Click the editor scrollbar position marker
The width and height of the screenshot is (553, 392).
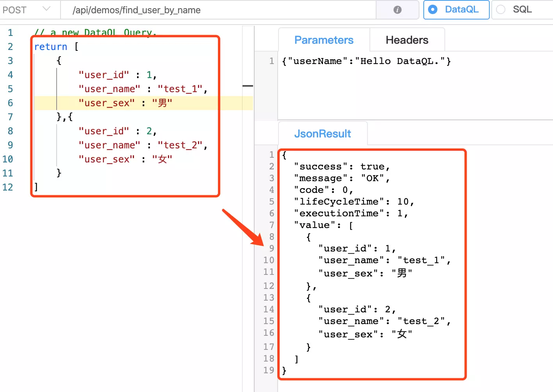[248, 86]
